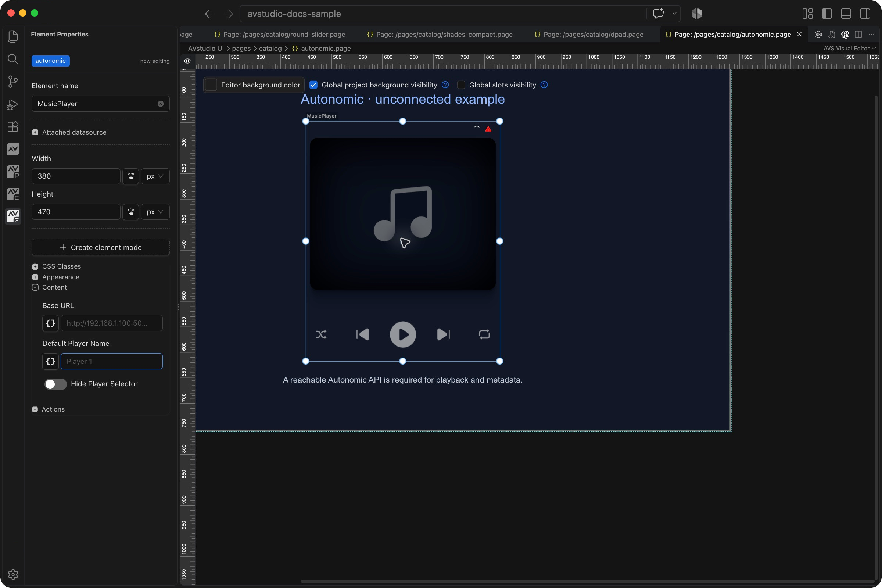Viewport: 882px width, 588px height.
Task: Click the Height binding hand icon
Action: tap(130, 212)
